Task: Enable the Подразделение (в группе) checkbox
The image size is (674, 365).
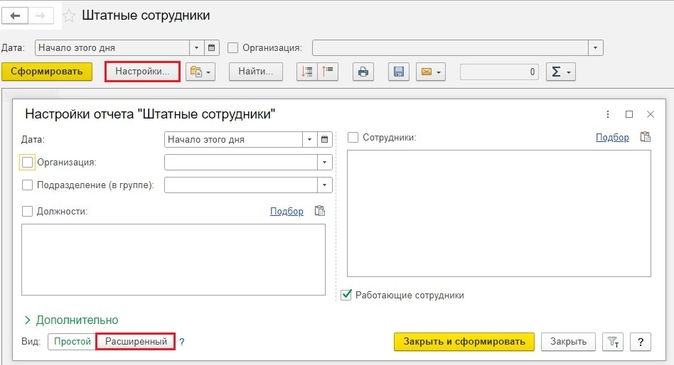Action: coord(27,185)
